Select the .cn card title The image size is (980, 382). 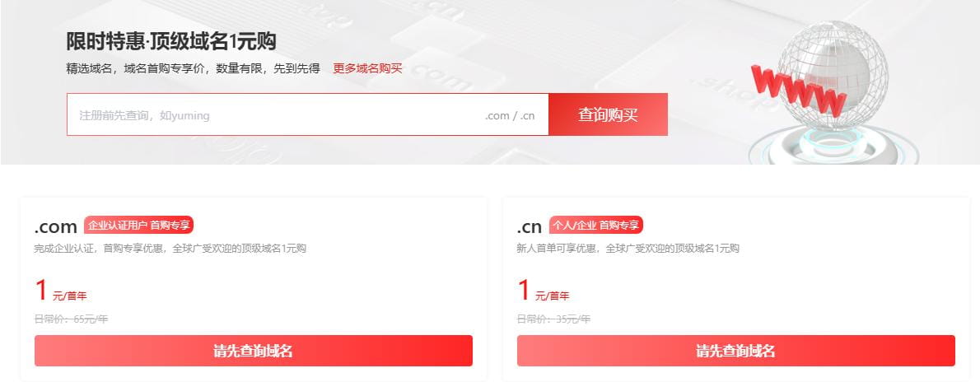point(530,226)
